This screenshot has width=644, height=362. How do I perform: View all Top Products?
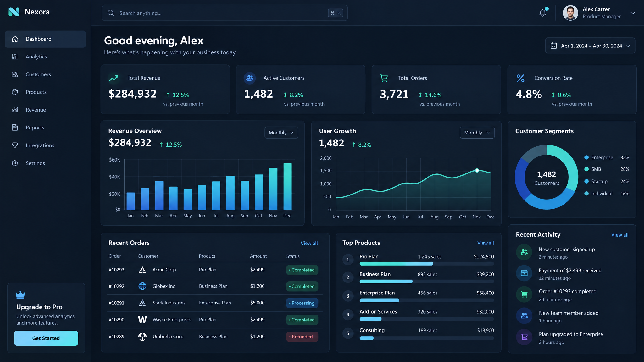coord(486,243)
